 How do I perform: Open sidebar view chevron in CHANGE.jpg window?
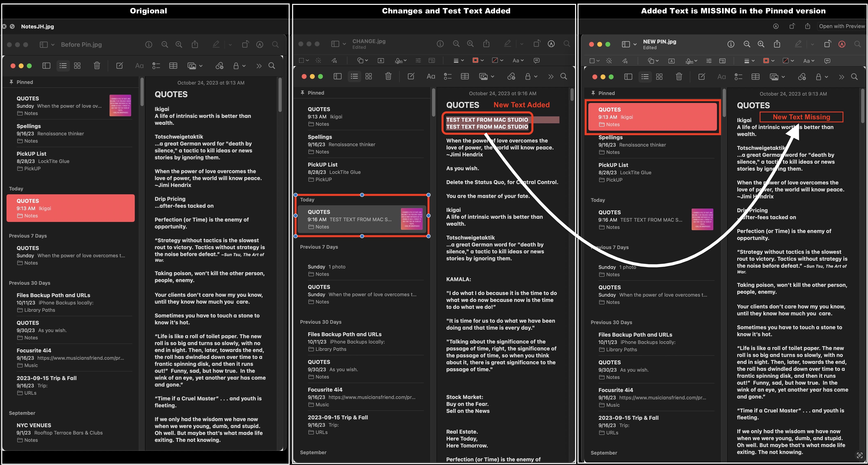pos(344,44)
